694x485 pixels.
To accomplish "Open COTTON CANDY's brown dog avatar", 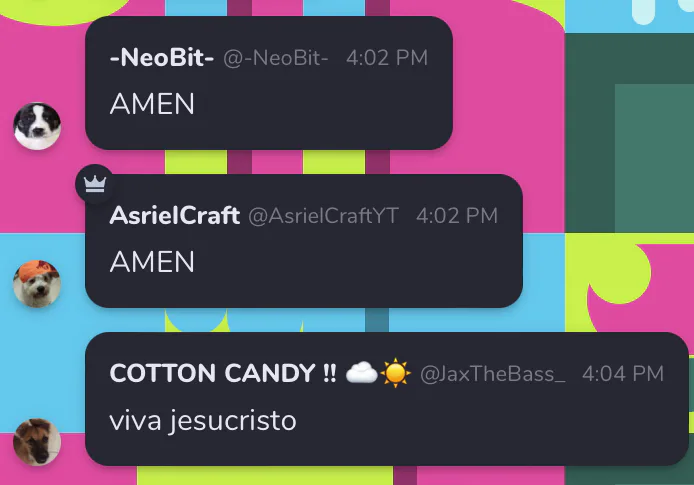I will (x=37, y=442).
